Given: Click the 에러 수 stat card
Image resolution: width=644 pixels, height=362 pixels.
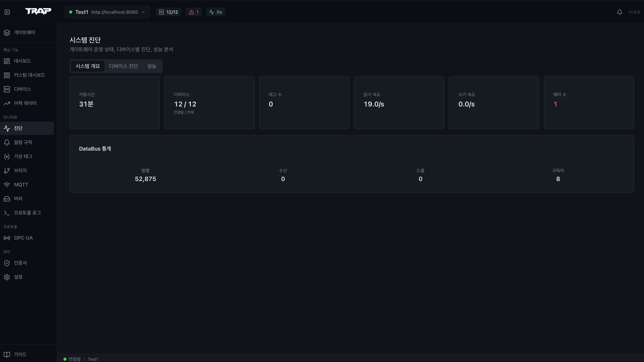Looking at the screenshot, I should coord(589,102).
